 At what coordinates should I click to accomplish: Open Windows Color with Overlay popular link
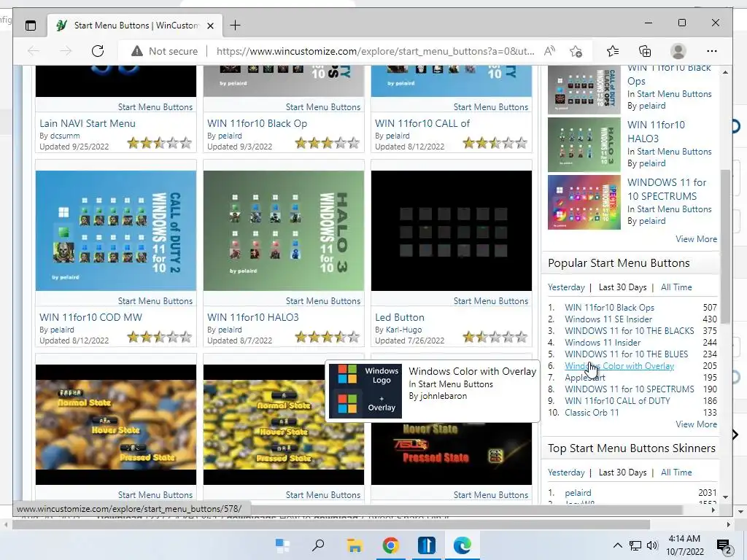click(619, 366)
